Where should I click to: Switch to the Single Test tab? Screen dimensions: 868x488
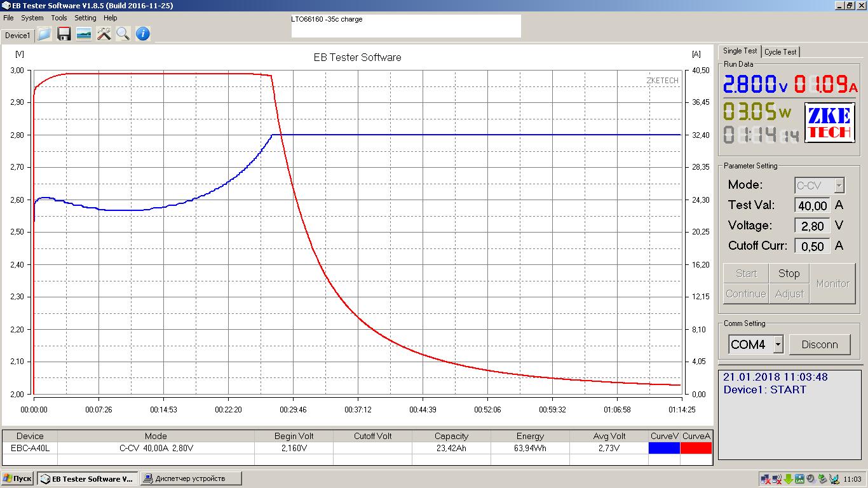(740, 51)
